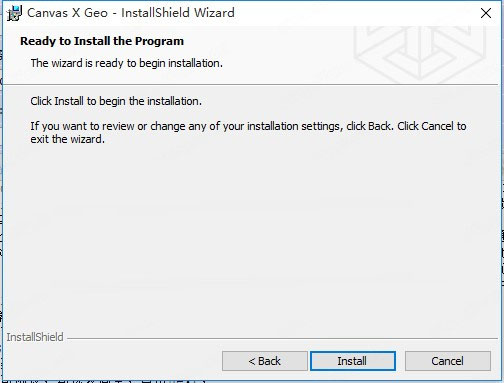Click the Canvas X Geo window title text

(x=131, y=13)
